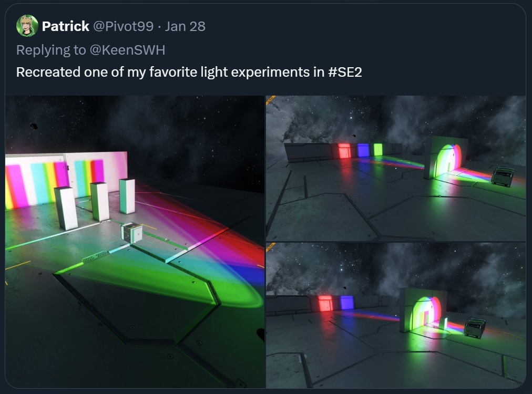Open the @KeenSWH mention link

[x=127, y=50]
